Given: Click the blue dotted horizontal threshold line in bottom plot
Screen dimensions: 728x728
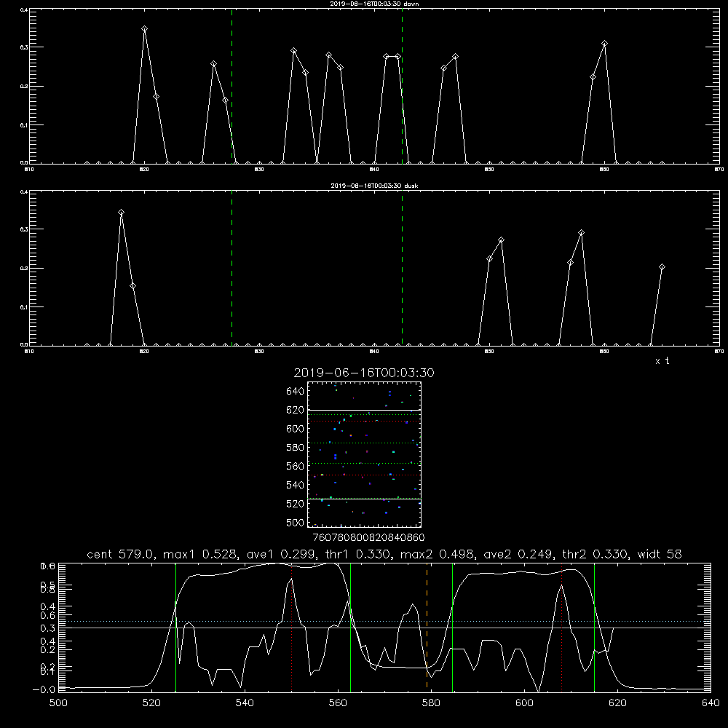Looking at the screenshot, I should tap(384, 621).
